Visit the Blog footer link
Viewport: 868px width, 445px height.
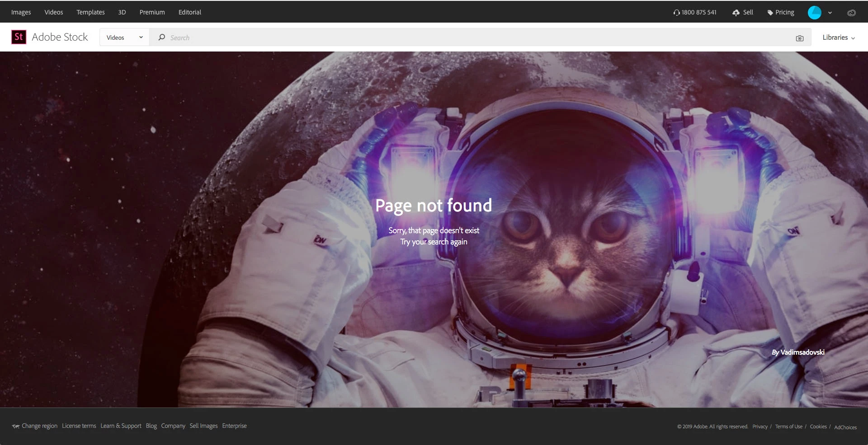tap(151, 426)
